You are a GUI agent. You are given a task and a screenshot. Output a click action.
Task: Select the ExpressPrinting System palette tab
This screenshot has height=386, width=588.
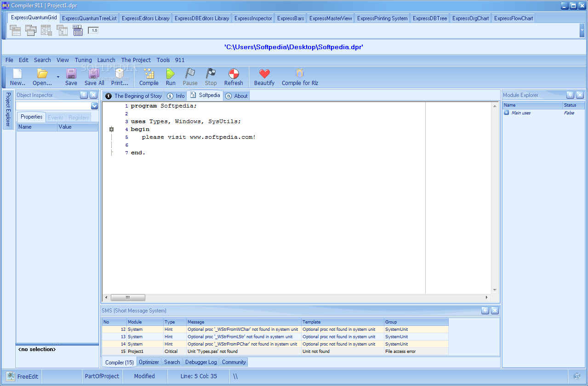[382, 18]
